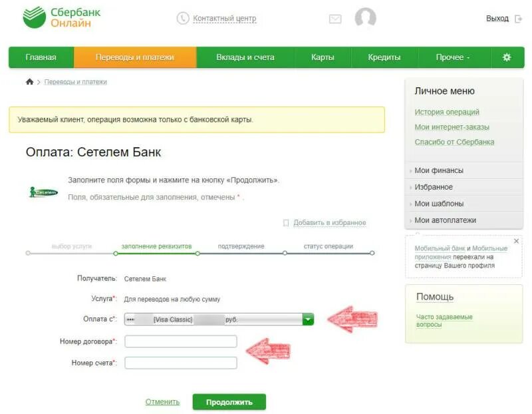Click the Выход link
Viewport: 532px width, 414px height.
(x=497, y=19)
